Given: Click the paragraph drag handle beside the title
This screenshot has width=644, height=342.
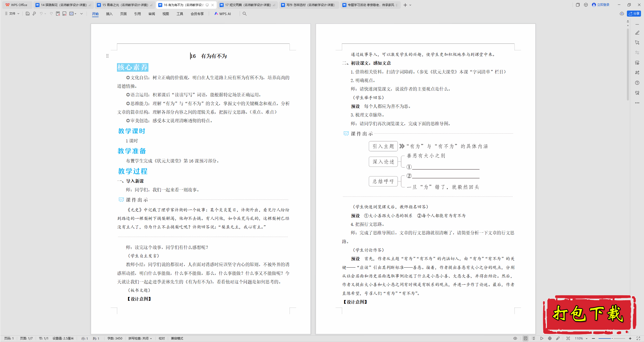Looking at the screenshot, I should pos(107,56).
